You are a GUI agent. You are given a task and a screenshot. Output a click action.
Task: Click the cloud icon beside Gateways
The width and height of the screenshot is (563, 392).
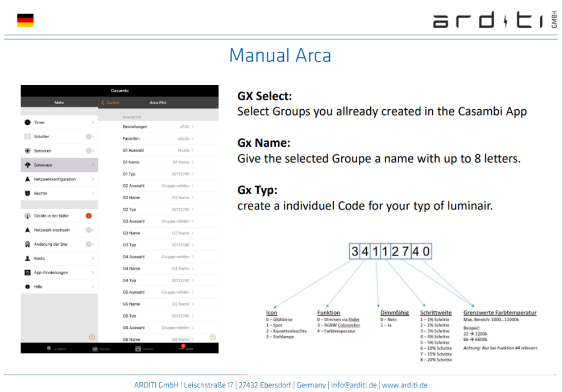28,165
